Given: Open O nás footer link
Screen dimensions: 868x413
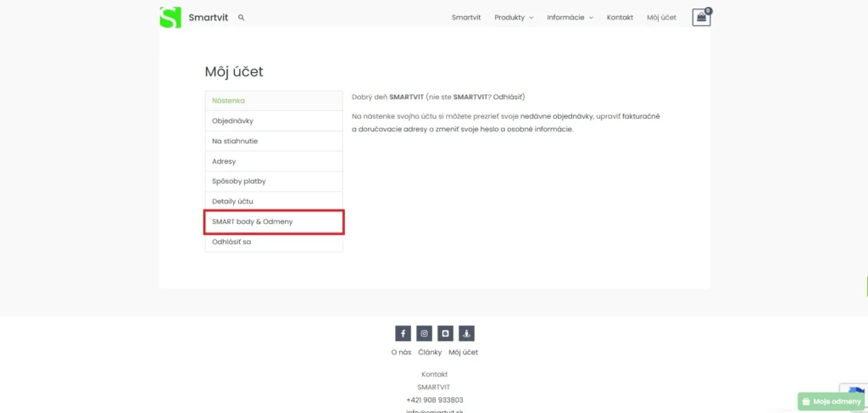Looking at the screenshot, I should [401, 352].
